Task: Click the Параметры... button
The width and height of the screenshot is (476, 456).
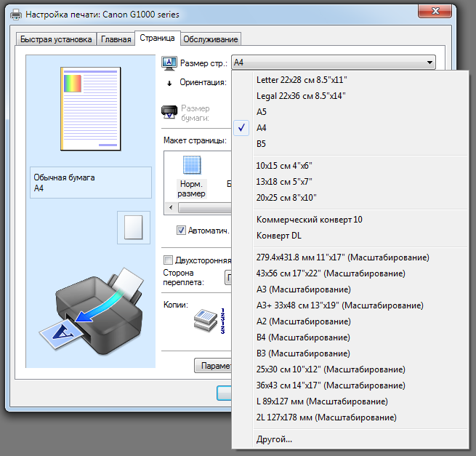Action: coord(213,366)
